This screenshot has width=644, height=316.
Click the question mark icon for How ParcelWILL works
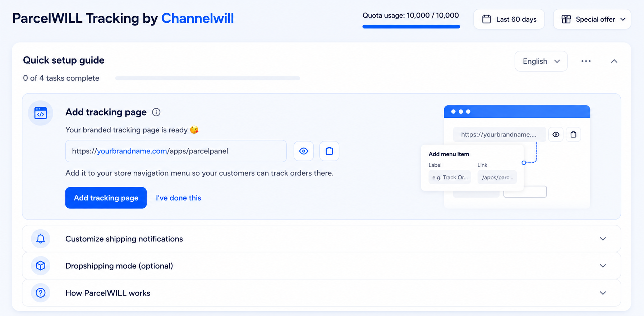coord(41,293)
